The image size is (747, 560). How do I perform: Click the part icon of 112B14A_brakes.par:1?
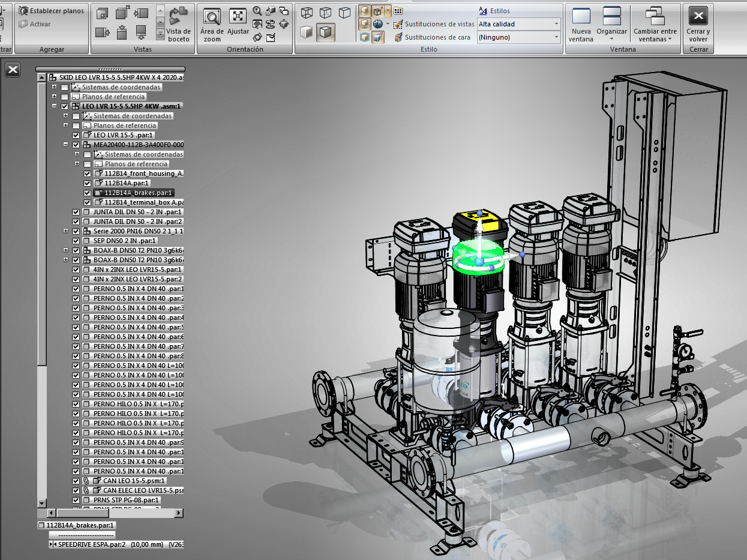tap(98, 193)
